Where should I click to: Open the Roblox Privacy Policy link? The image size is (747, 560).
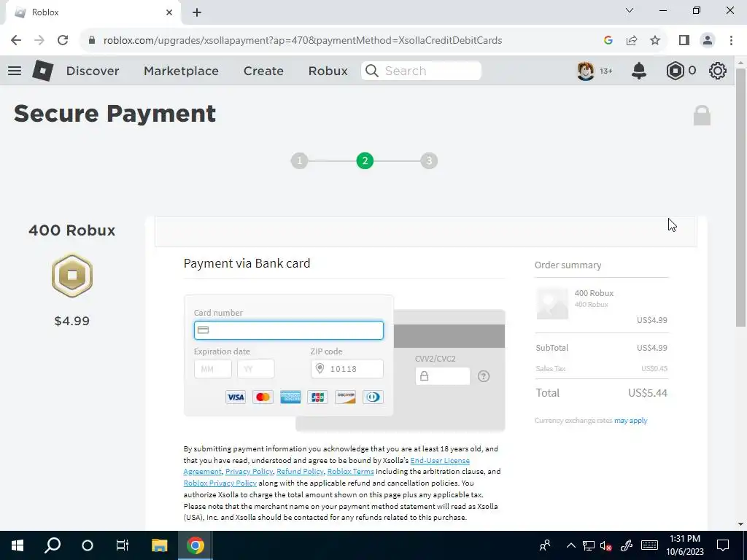coord(220,483)
